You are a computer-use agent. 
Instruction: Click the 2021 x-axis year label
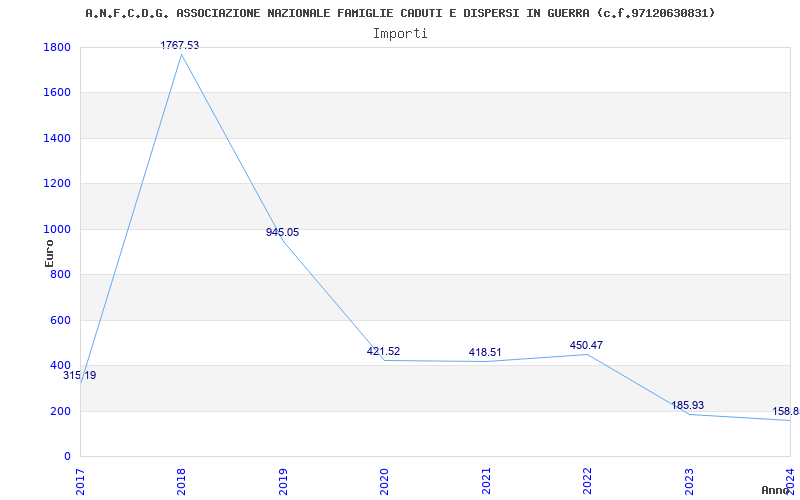tap(486, 481)
